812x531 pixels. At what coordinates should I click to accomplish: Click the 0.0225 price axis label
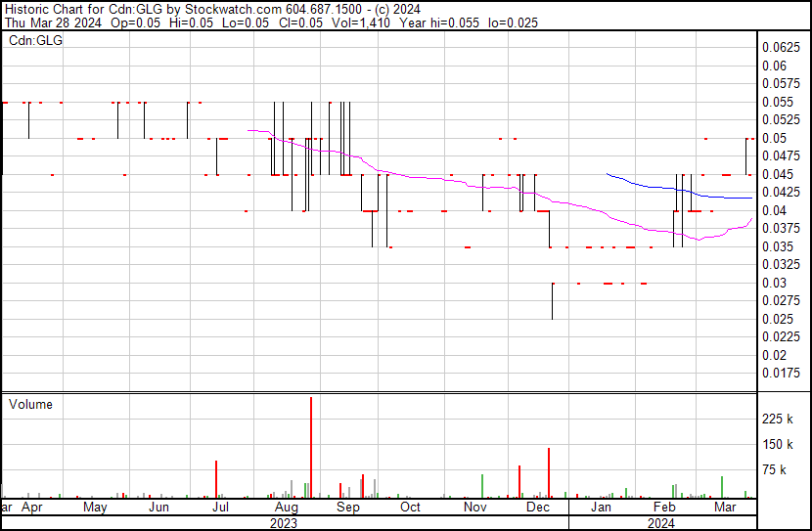781,337
